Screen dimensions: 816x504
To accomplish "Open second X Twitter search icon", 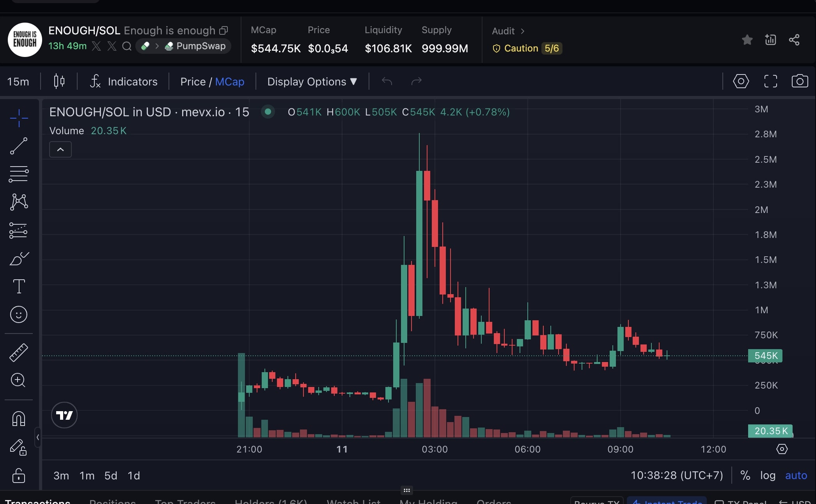I will (x=112, y=46).
